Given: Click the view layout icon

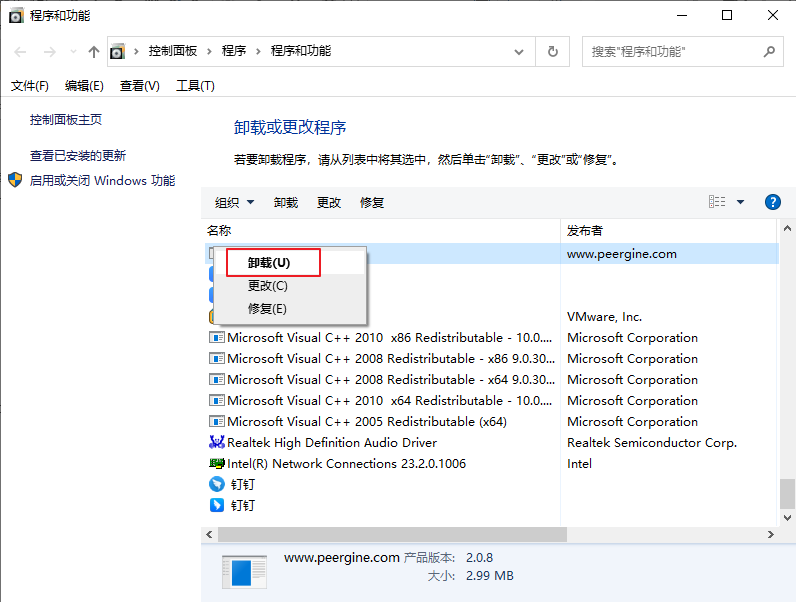Looking at the screenshot, I should (717, 202).
